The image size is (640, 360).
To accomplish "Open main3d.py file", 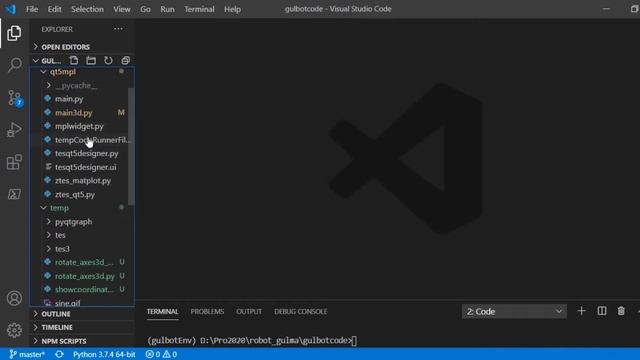I will [x=82, y=113].
